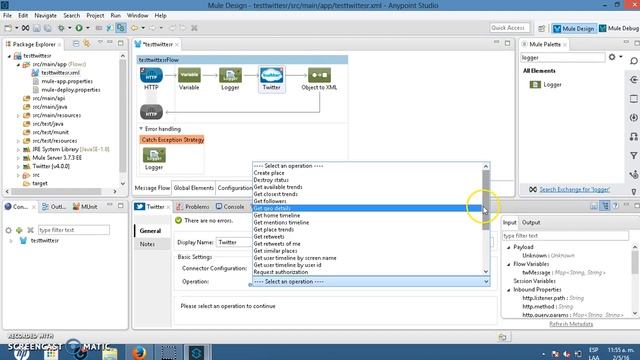Click the Quick Access field

point(509,28)
